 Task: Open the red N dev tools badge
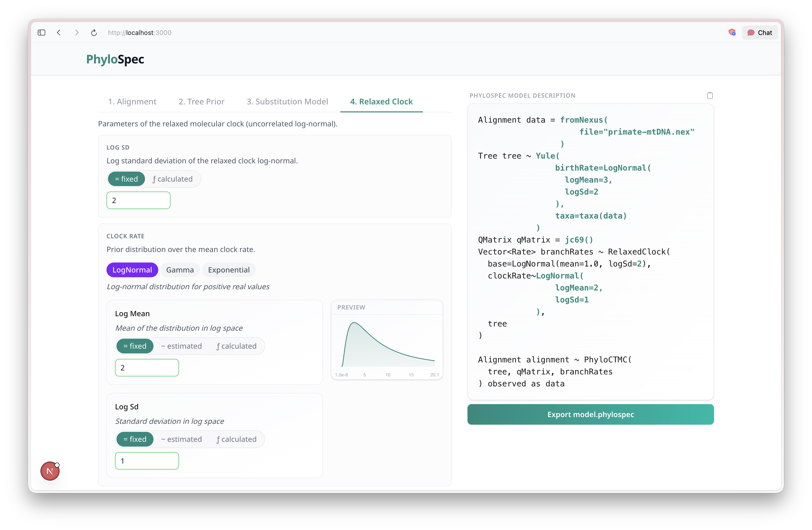click(50, 471)
